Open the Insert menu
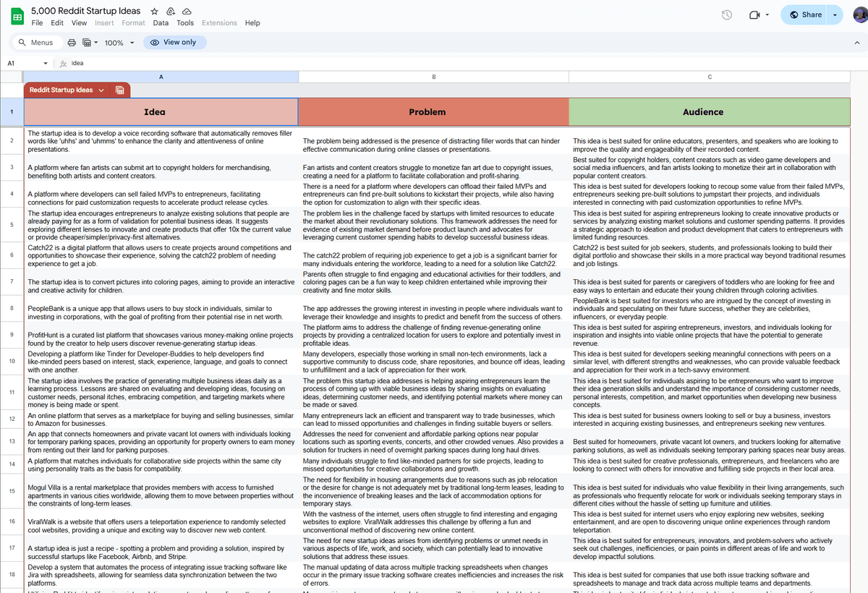Image resolution: width=868 pixels, height=593 pixels. [104, 23]
